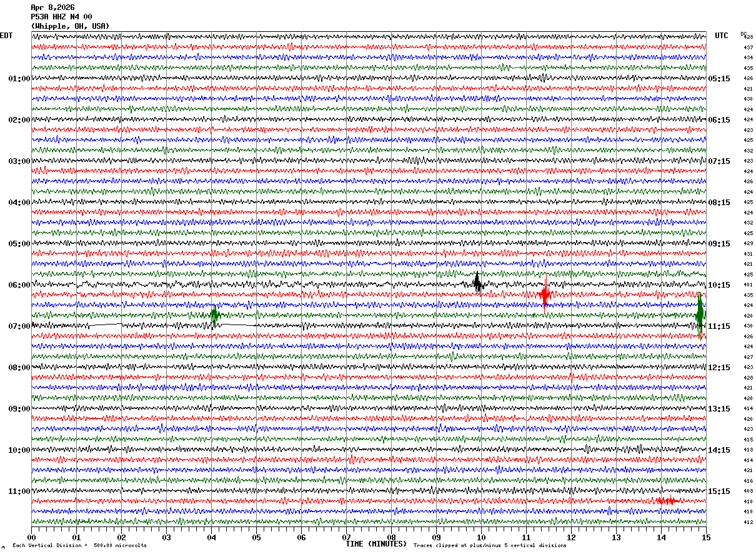This screenshot has height=554, width=756.
Task: Click the DC offset value '412'
Action: (748, 522)
